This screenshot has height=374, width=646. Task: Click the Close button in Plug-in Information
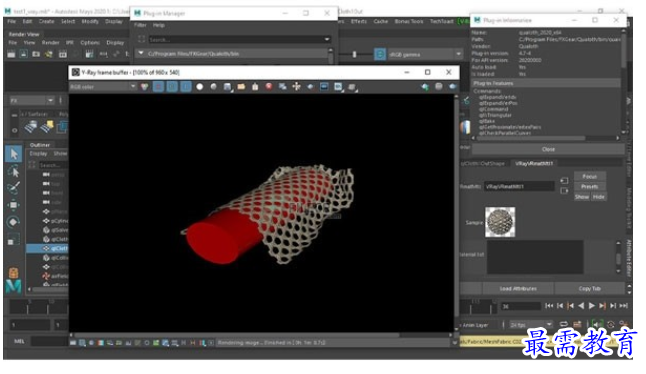[x=548, y=149]
